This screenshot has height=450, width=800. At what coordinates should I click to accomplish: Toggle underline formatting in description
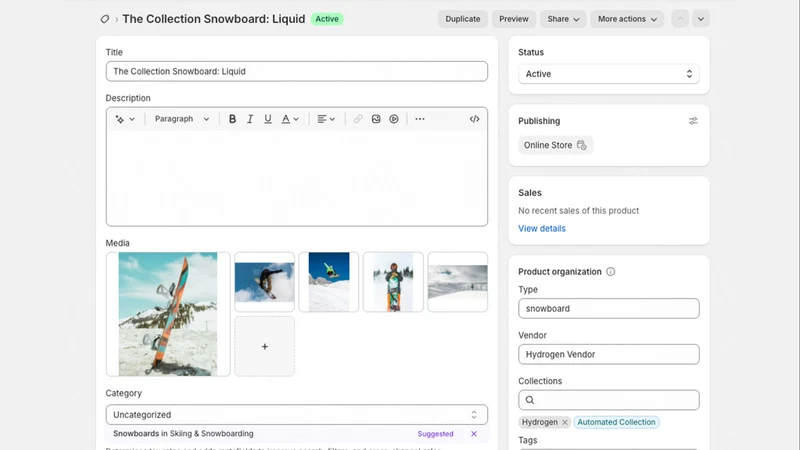click(268, 119)
